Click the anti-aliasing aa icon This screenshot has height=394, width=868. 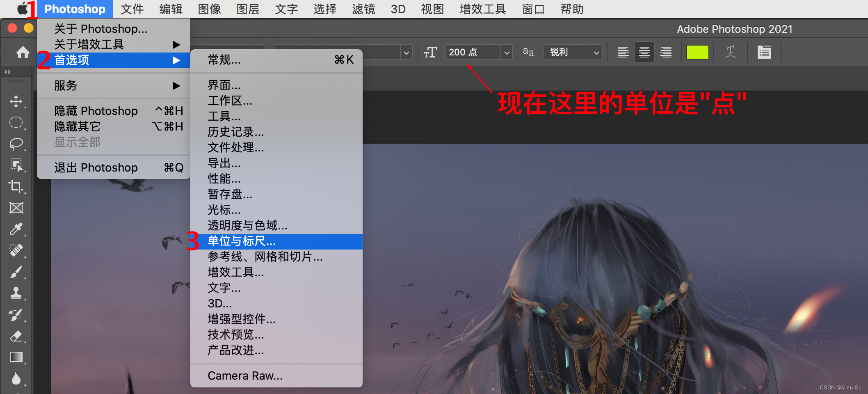coord(528,52)
